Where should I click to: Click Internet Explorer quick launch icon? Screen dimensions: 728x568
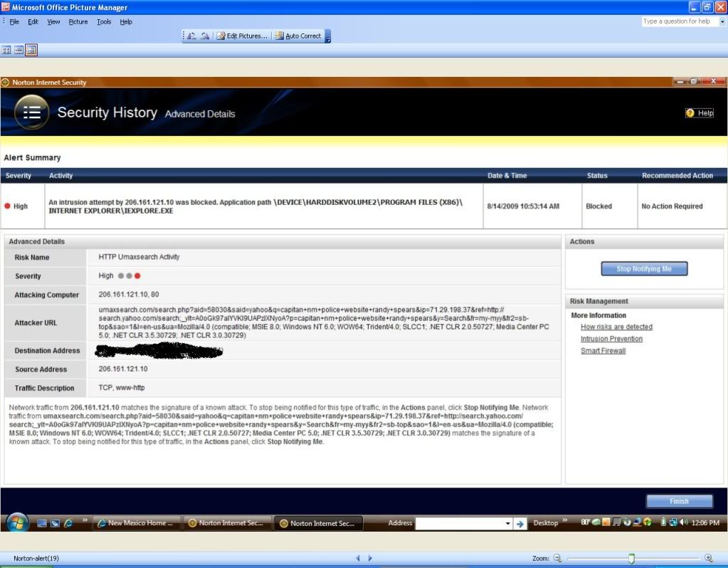point(68,523)
